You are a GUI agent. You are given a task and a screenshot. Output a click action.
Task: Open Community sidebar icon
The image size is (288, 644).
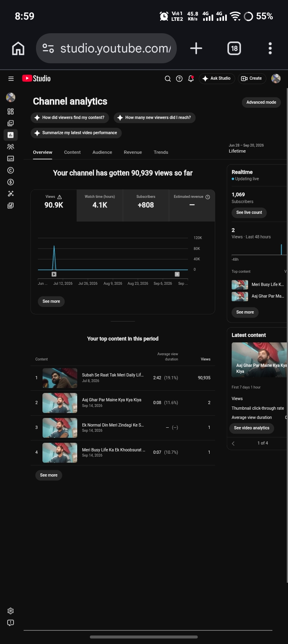point(11,147)
